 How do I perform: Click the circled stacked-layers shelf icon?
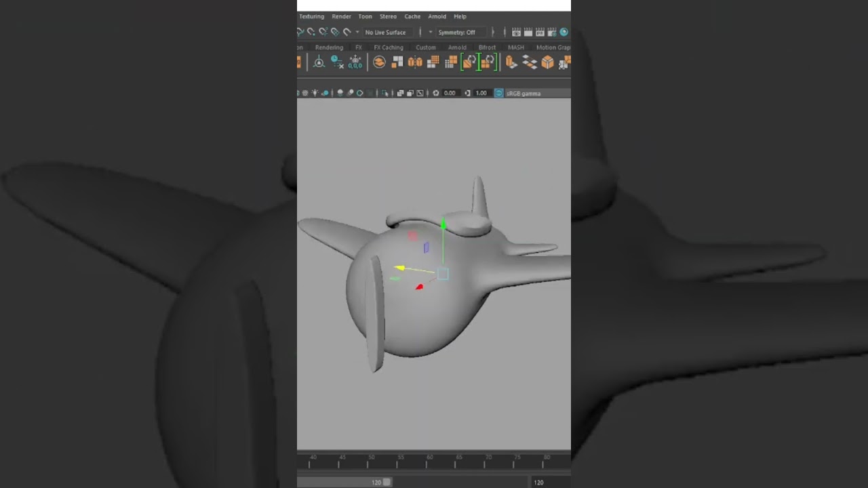click(x=379, y=62)
